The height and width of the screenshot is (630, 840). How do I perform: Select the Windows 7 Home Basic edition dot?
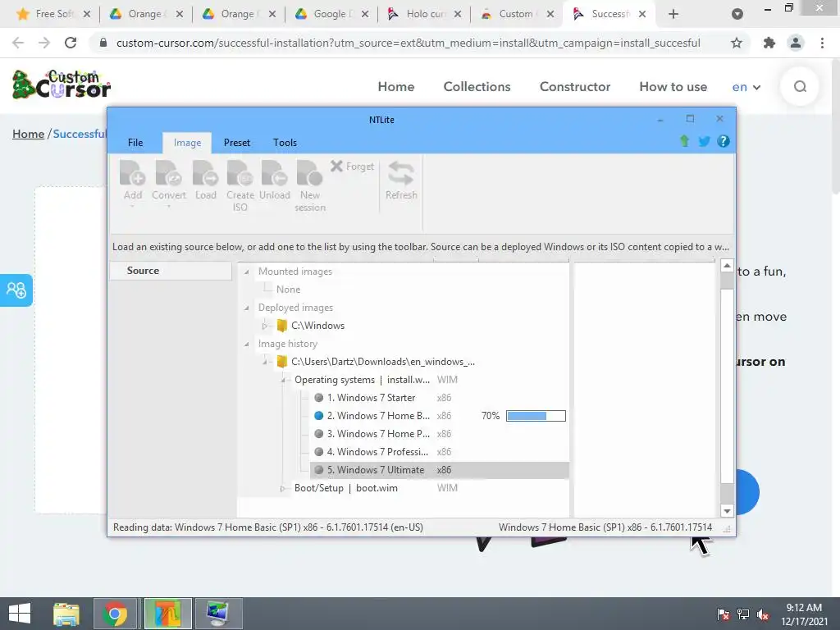[x=319, y=416]
